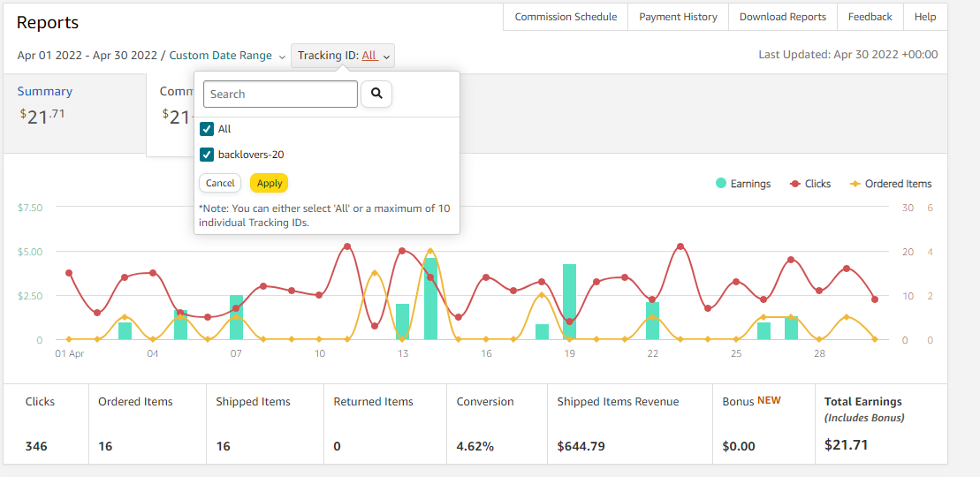Click the magnifier search icon button
This screenshot has width=980, height=477.
(x=376, y=94)
